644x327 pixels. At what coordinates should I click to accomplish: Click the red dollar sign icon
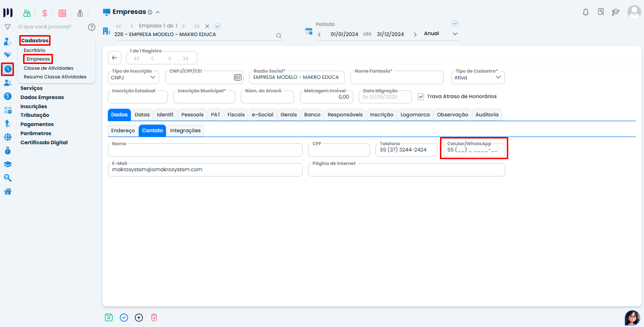pos(44,13)
